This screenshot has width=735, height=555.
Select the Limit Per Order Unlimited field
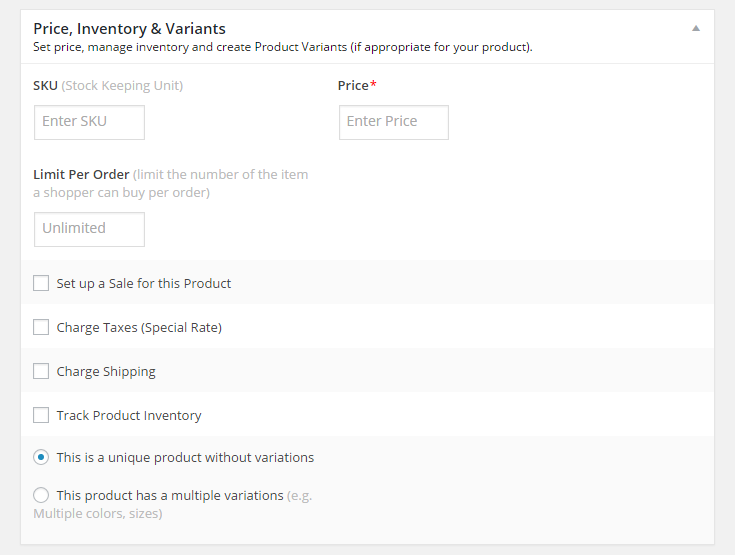(89, 229)
